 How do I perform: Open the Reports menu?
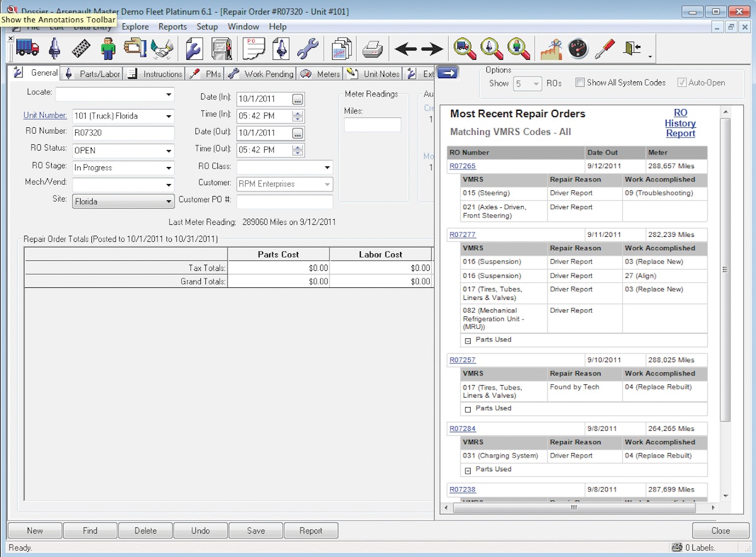[172, 26]
